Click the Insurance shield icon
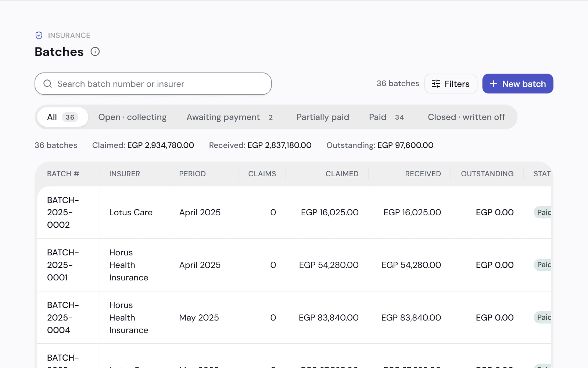This screenshot has height=368, width=588. pyautogui.click(x=39, y=35)
